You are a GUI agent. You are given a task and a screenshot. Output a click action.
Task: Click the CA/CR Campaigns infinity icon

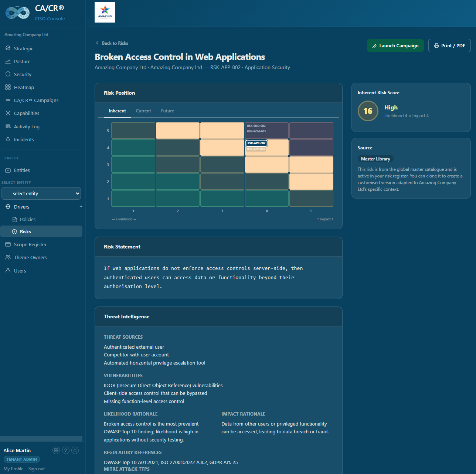pyautogui.click(x=8, y=100)
